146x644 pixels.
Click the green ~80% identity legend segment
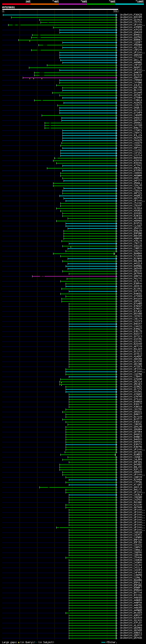click(x=101, y=4)
